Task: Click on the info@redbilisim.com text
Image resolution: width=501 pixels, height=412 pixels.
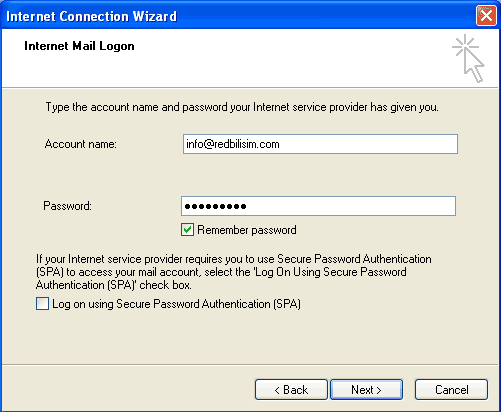Action: coord(233,144)
